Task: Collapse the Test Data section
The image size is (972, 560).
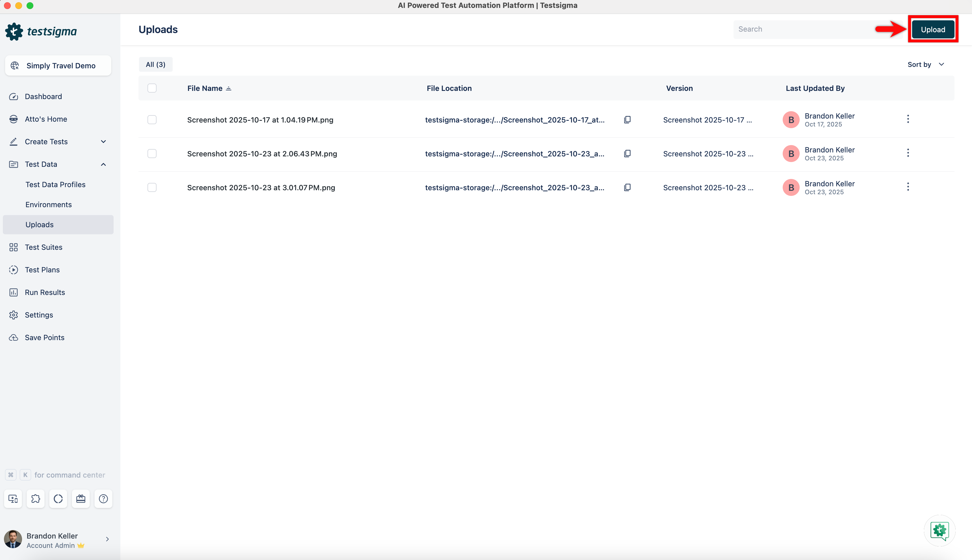Action: click(103, 164)
